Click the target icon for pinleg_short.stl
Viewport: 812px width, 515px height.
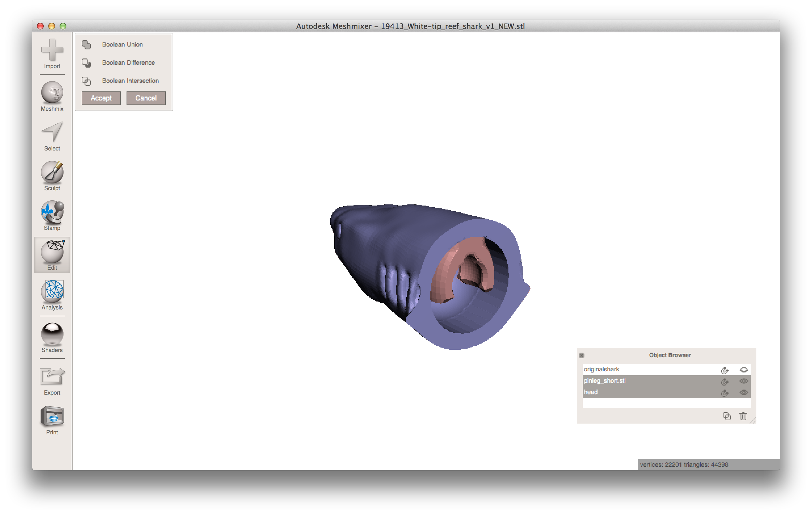pyautogui.click(x=725, y=382)
